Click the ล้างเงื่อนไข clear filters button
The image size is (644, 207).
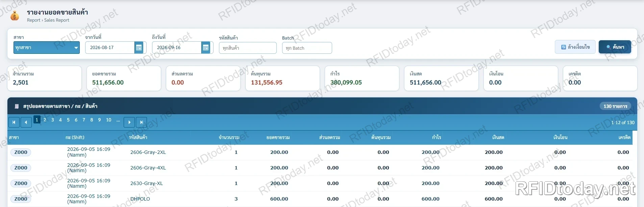point(575,47)
